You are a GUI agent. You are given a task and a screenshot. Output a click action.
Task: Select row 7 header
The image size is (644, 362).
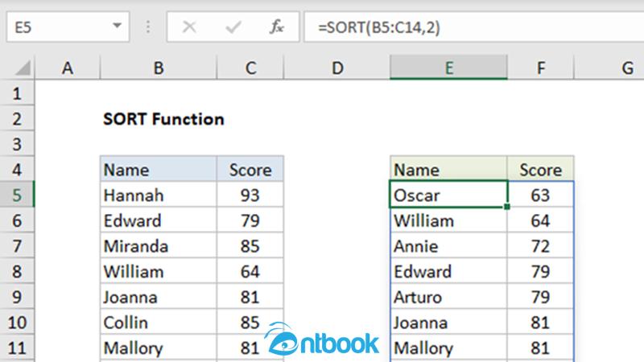click(17, 246)
